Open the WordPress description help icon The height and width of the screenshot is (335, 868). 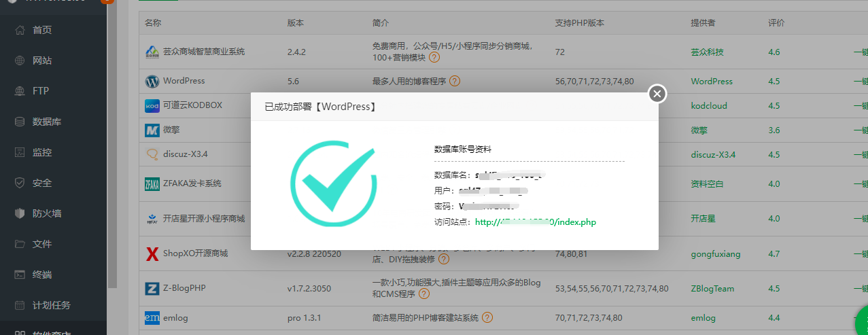(455, 81)
